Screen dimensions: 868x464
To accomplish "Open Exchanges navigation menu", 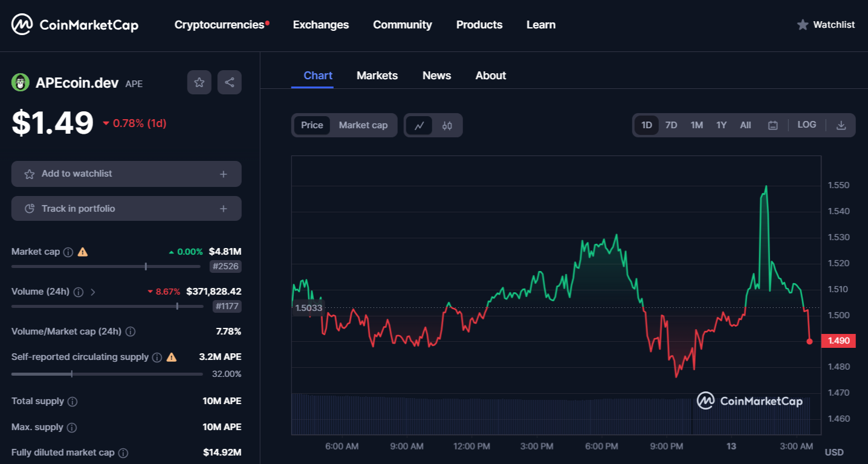I will [x=321, y=25].
